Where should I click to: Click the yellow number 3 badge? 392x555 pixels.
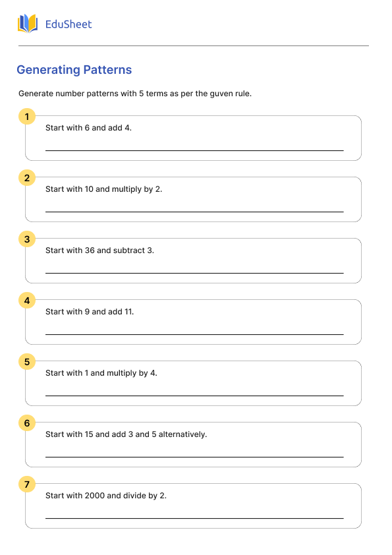27,239
